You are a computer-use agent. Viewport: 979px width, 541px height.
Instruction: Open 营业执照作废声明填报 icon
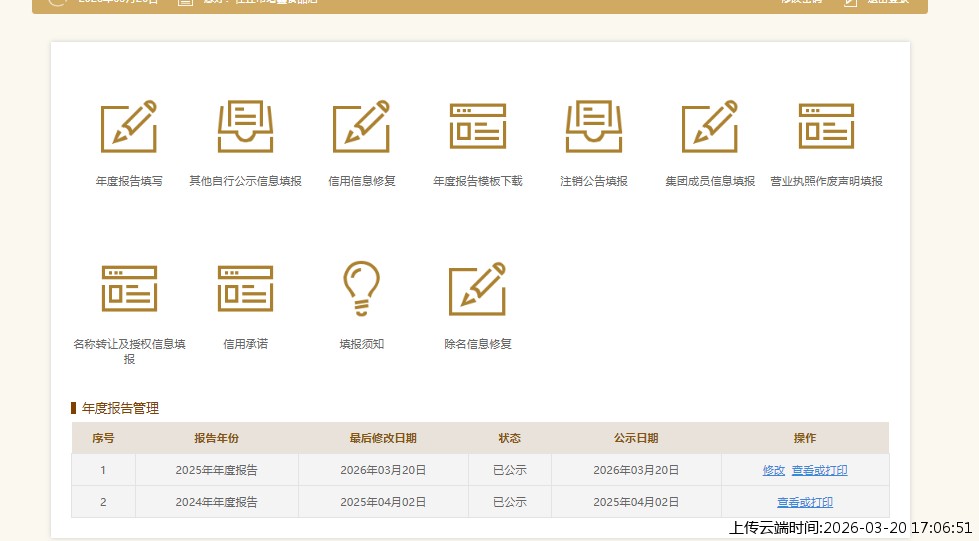pos(826,126)
